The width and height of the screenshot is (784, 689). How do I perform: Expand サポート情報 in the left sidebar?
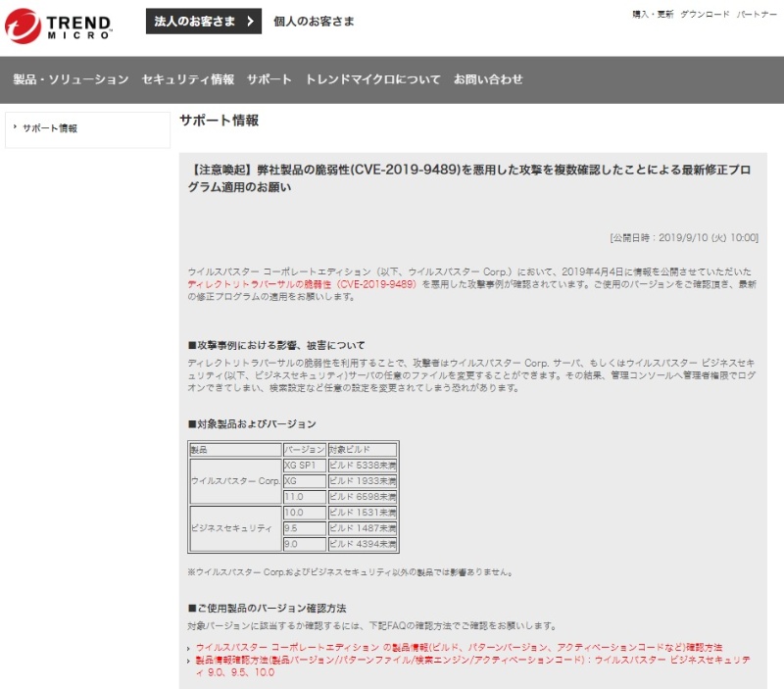tap(49, 128)
